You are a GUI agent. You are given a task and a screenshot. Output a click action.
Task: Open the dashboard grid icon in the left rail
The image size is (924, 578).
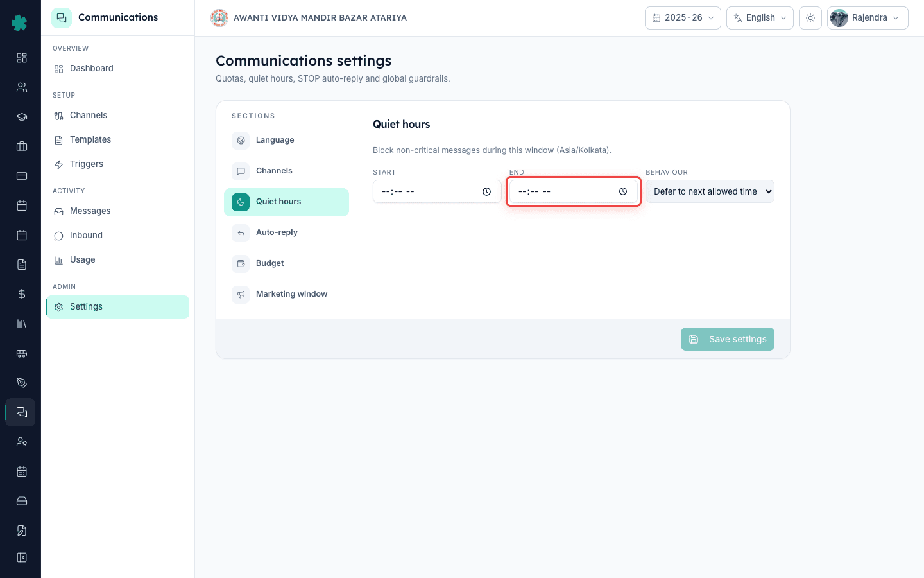(22, 58)
